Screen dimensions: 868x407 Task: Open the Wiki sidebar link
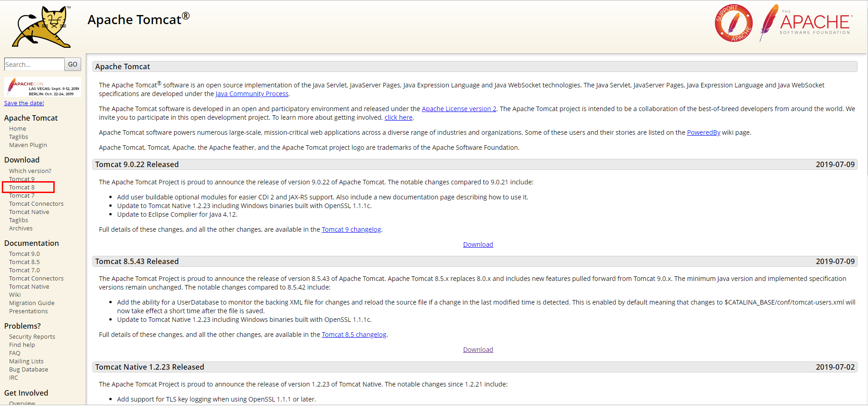(15, 295)
